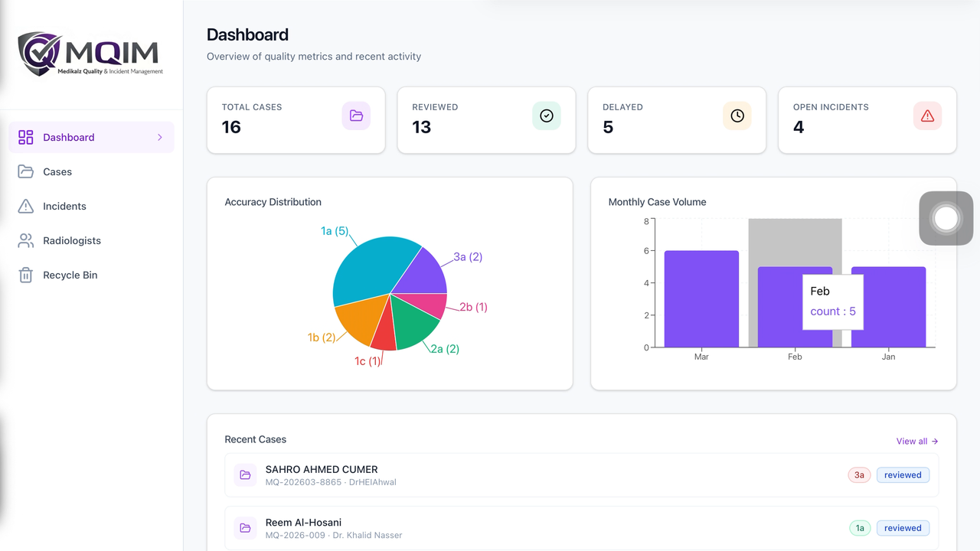This screenshot has width=980, height=551.
Task: Click the Incidents warning triangle icon
Action: pos(26,206)
